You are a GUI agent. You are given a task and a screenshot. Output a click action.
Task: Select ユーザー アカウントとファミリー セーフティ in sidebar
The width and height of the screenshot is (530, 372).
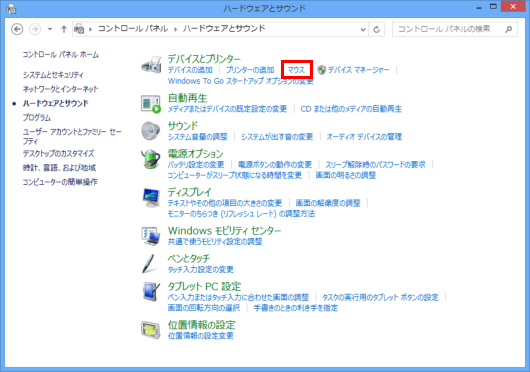tap(72, 136)
